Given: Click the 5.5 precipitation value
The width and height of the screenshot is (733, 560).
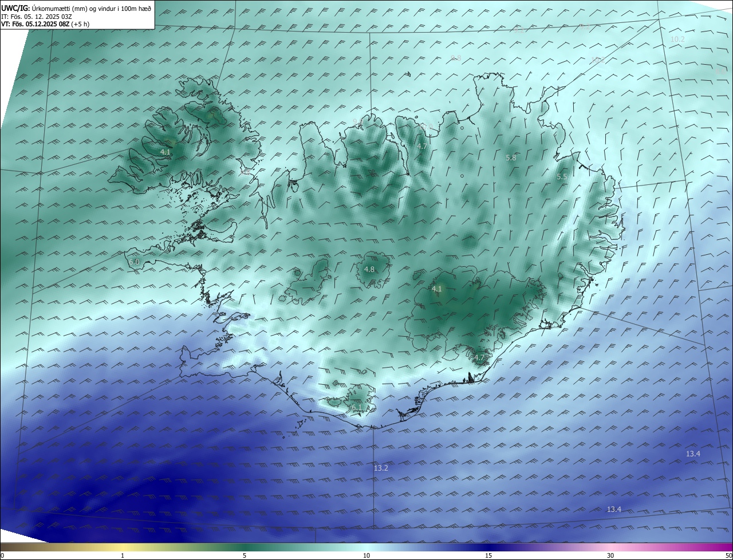Looking at the screenshot, I should tap(562, 177).
